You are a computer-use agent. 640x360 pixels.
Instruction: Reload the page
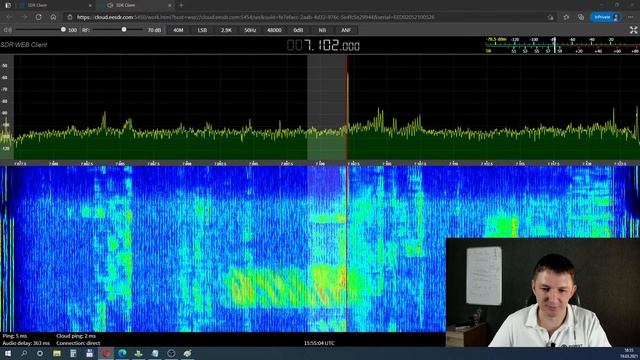[x=38, y=17]
